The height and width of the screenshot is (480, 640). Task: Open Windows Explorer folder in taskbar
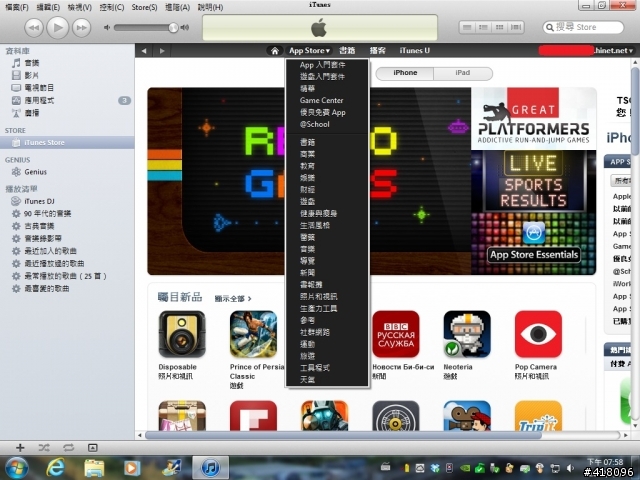94,468
